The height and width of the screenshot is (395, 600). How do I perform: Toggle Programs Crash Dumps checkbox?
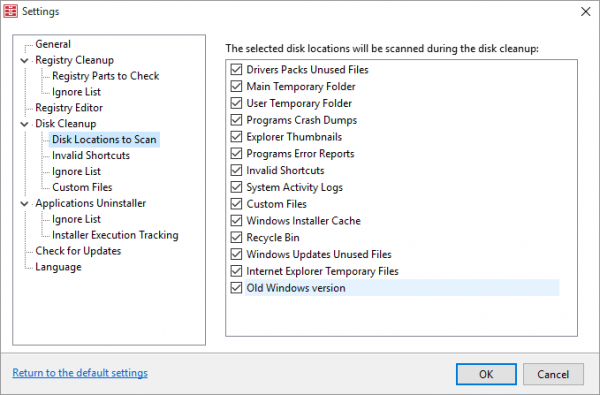click(x=236, y=120)
